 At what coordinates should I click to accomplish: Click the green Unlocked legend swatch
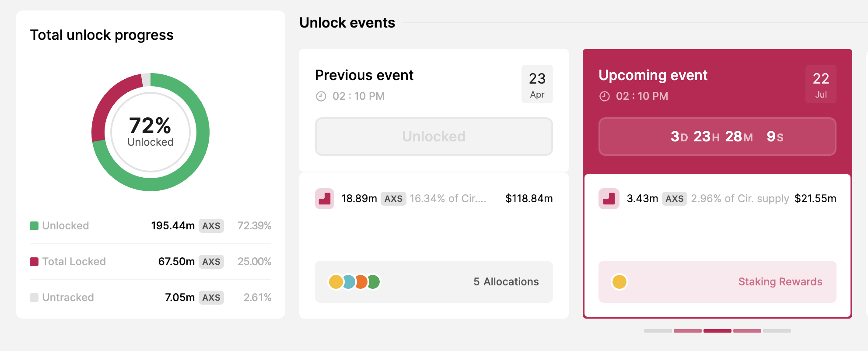click(x=34, y=226)
